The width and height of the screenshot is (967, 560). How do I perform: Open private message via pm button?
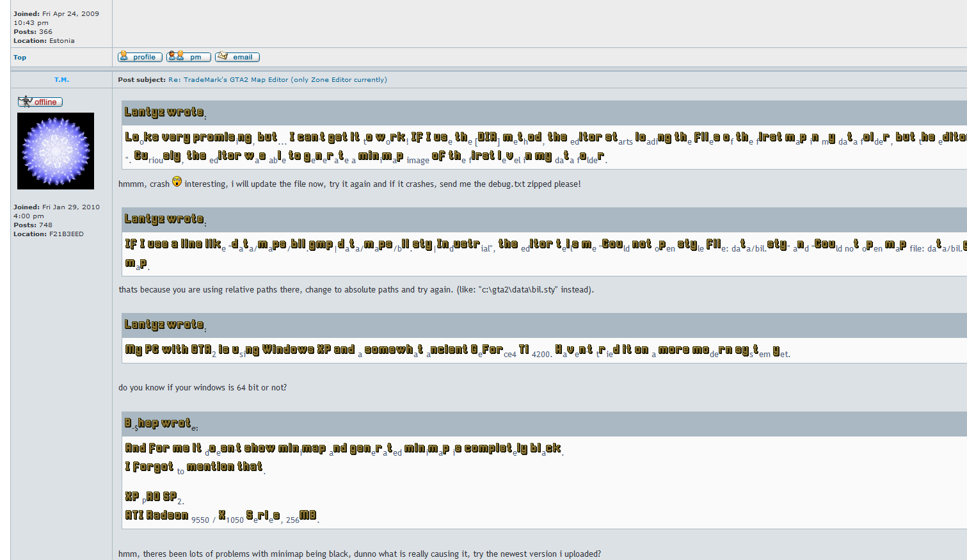click(188, 57)
